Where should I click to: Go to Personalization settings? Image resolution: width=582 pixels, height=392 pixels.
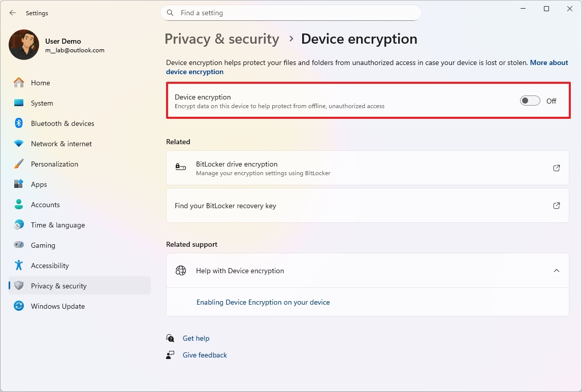coord(55,164)
